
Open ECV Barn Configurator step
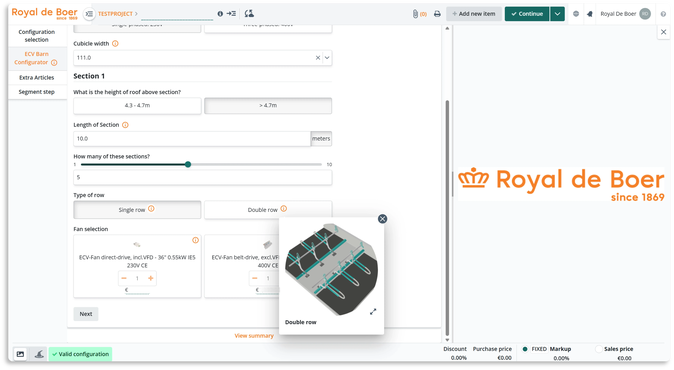click(37, 58)
